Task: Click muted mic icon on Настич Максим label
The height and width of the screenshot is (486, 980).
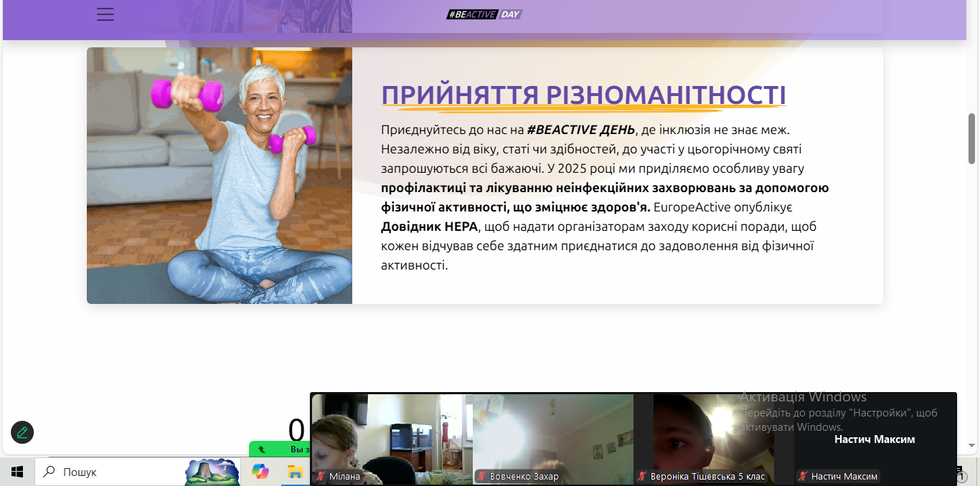Action: [x=803, y=476]
